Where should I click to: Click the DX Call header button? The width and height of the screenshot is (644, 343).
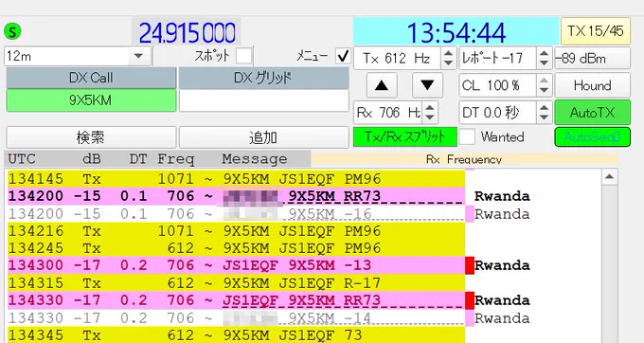(x=91, y=78)
